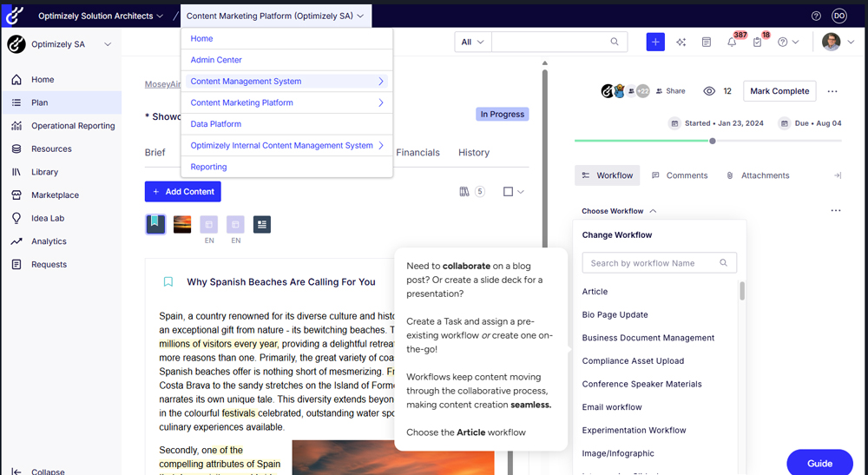
Task: Choose the Email workflow option
Action: 612,407
